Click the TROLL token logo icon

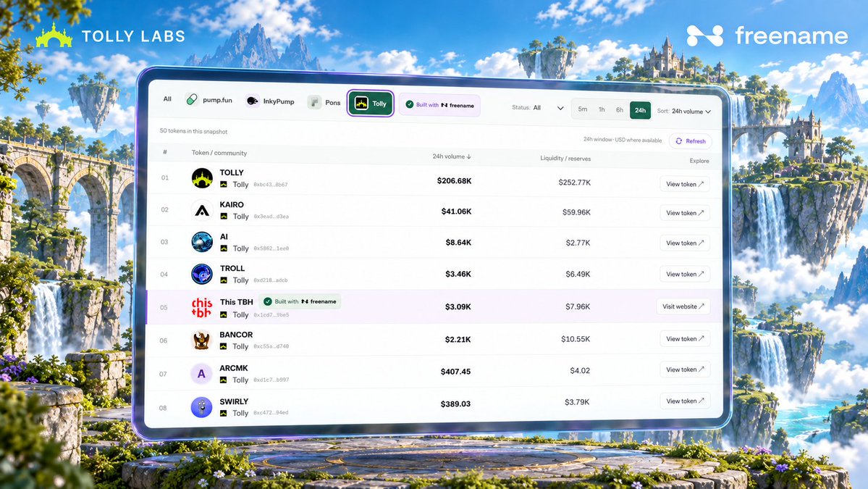coord(202,274)
